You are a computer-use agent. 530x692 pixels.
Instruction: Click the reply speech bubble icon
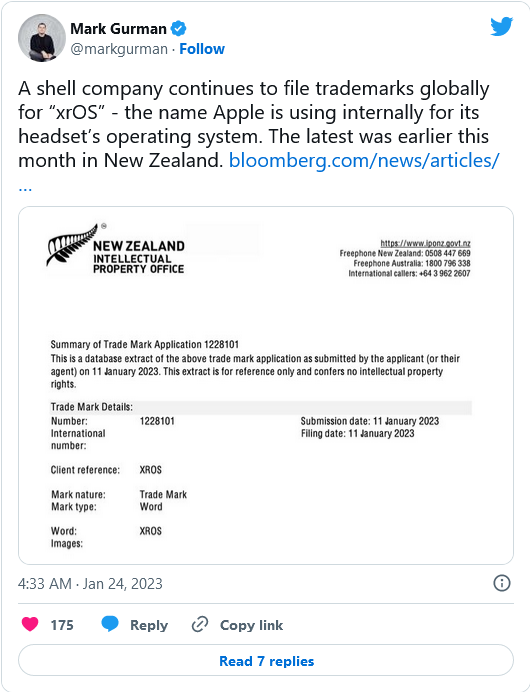110,624
